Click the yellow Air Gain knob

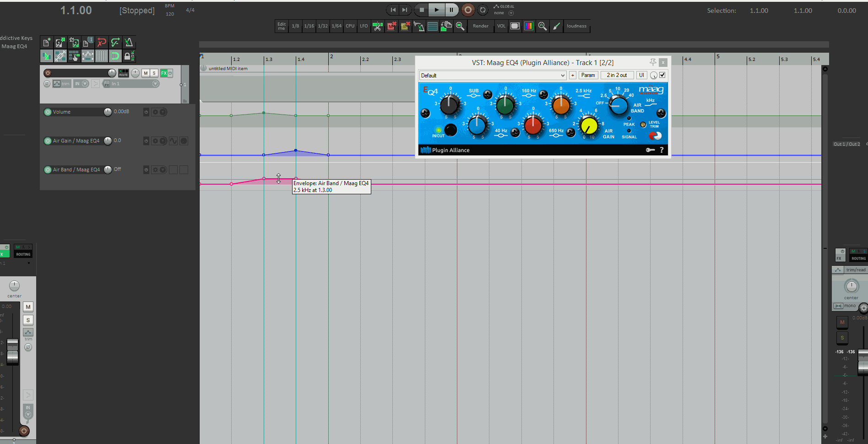589,125
